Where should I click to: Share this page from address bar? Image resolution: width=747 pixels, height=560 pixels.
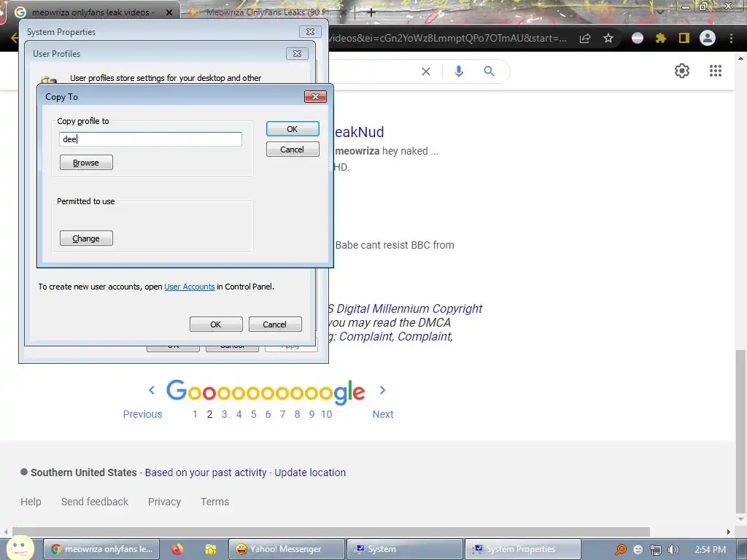coord(585,38)
